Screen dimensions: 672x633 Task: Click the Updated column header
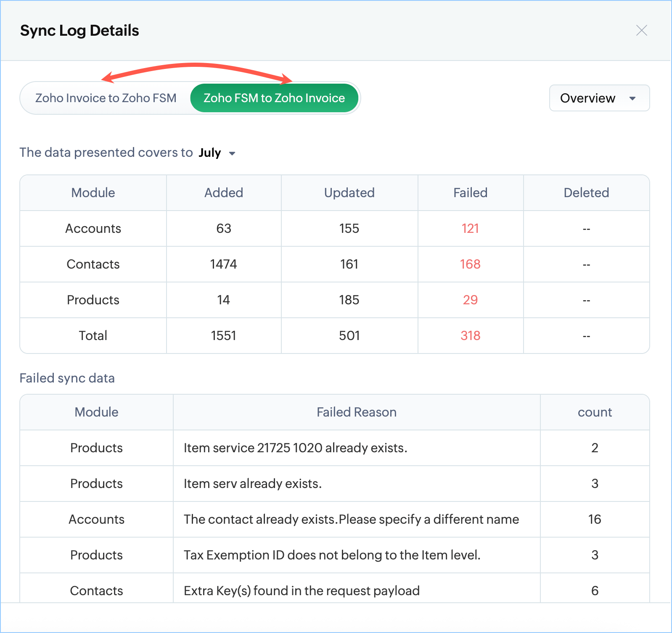click(349, 193)
